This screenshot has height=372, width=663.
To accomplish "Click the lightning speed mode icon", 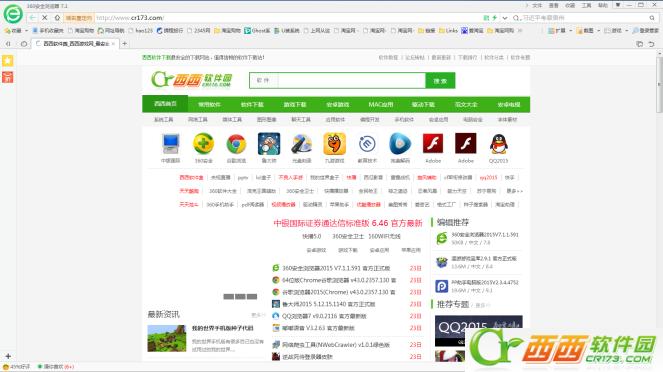I will [494, 18].
